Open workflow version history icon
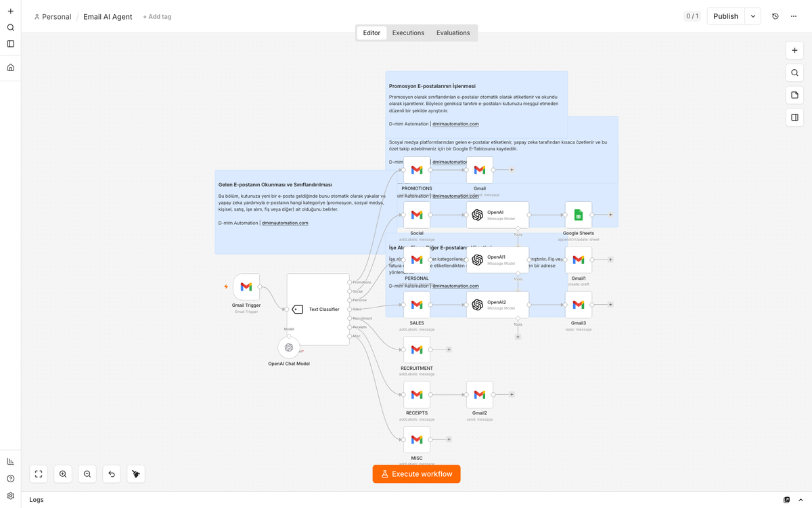 click(775, 16)
